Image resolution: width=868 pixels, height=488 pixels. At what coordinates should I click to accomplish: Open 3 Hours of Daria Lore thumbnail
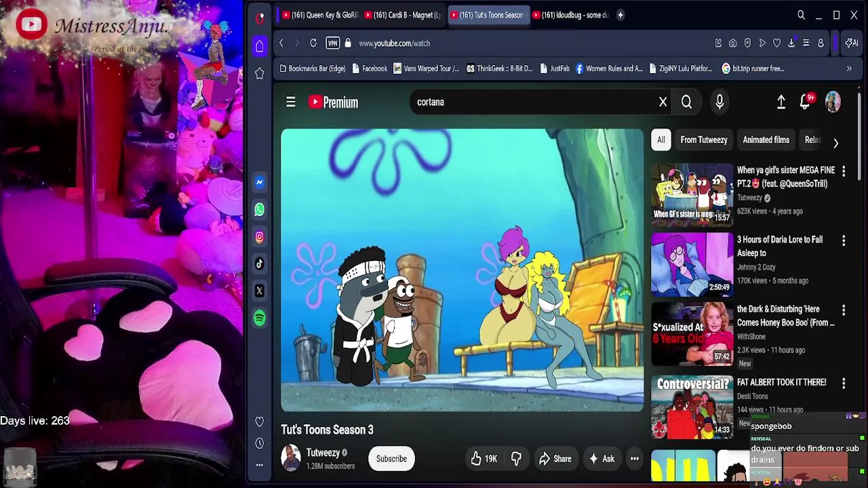coord(692,264)
